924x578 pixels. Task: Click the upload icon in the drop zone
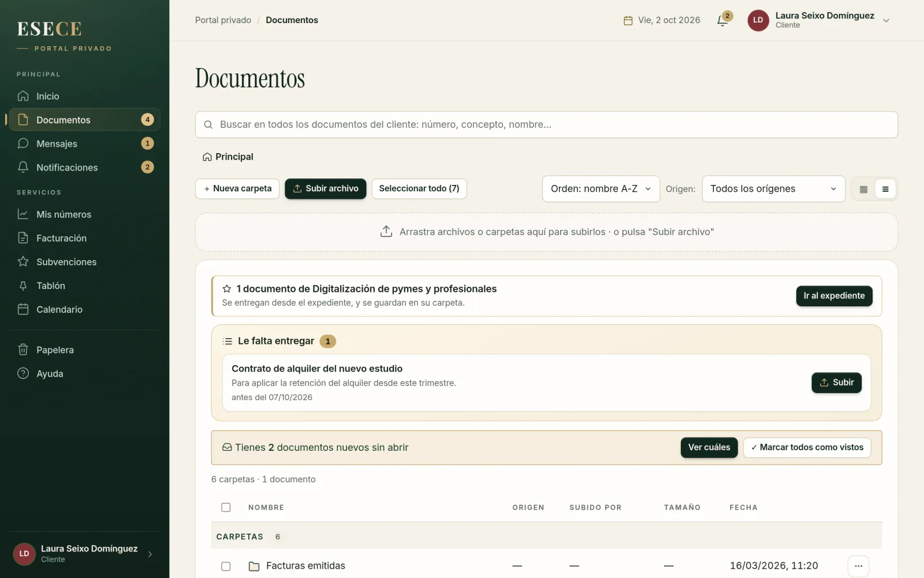click(x=386, y=231)
